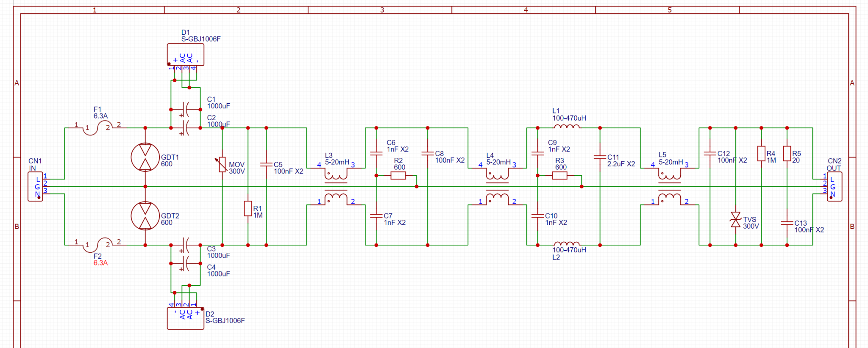
Task: Click the L2 100-470uH label
Action: pyautogui.click(x=569, y=254)
